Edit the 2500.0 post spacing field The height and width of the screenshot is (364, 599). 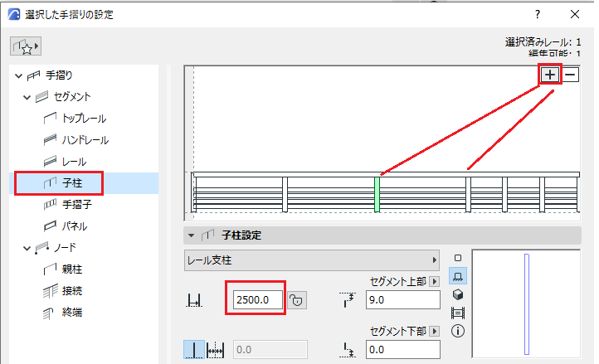point(257,300)
